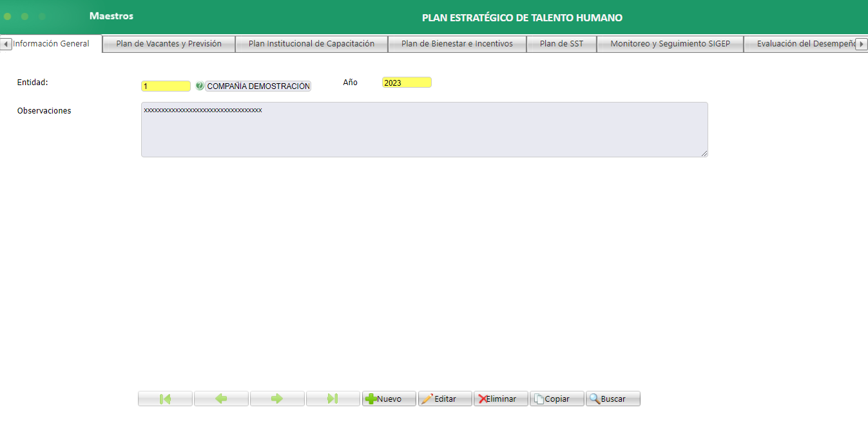Click the Entidad code field
Viewport: 868px width, 434px height.
point(166,86)
